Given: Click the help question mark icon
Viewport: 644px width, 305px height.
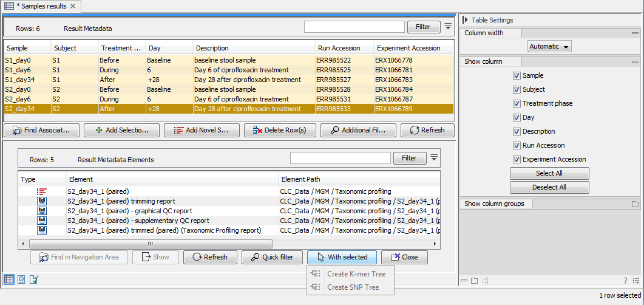Looking at the screenshot, I should [625, 281].
